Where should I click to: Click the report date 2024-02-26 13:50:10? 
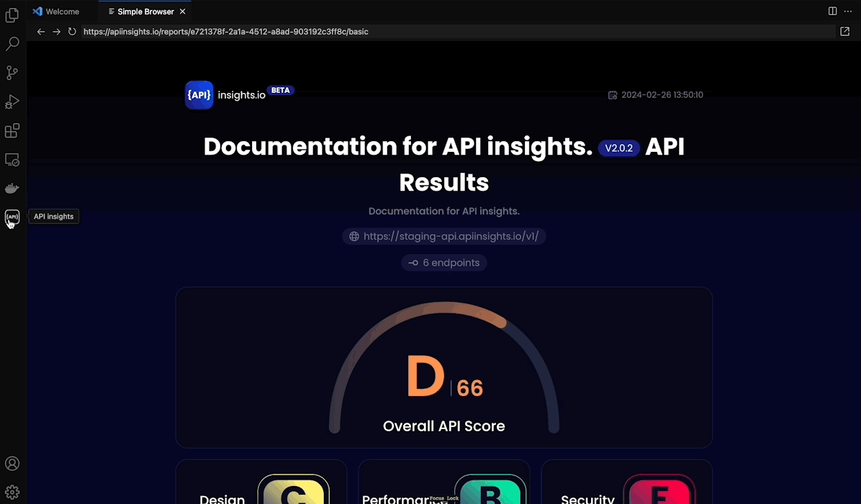click(x=662, y=95)
